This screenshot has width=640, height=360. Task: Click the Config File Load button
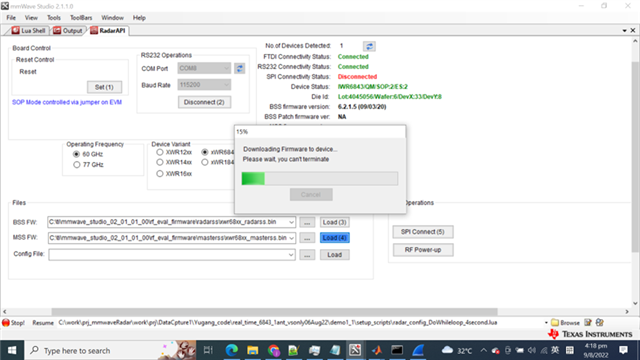coord(334,255)
